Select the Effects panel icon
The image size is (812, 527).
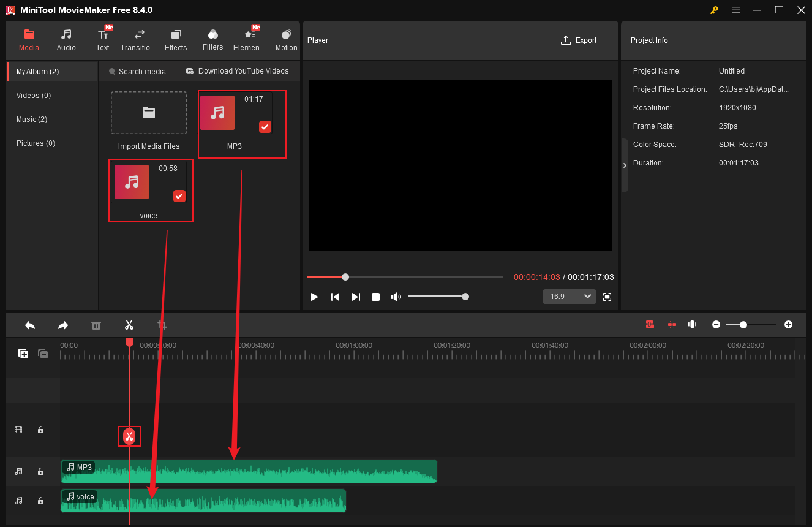176,39
